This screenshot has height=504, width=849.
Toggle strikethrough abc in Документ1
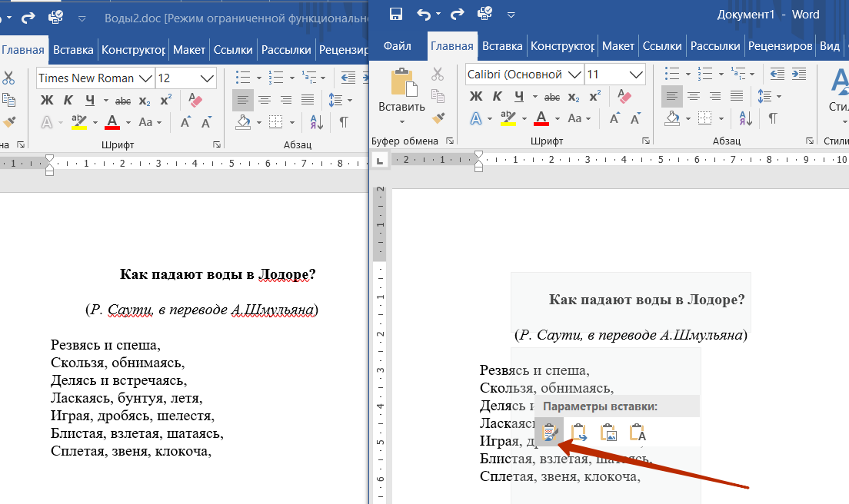pyautogui.click(x=551, y=97)
